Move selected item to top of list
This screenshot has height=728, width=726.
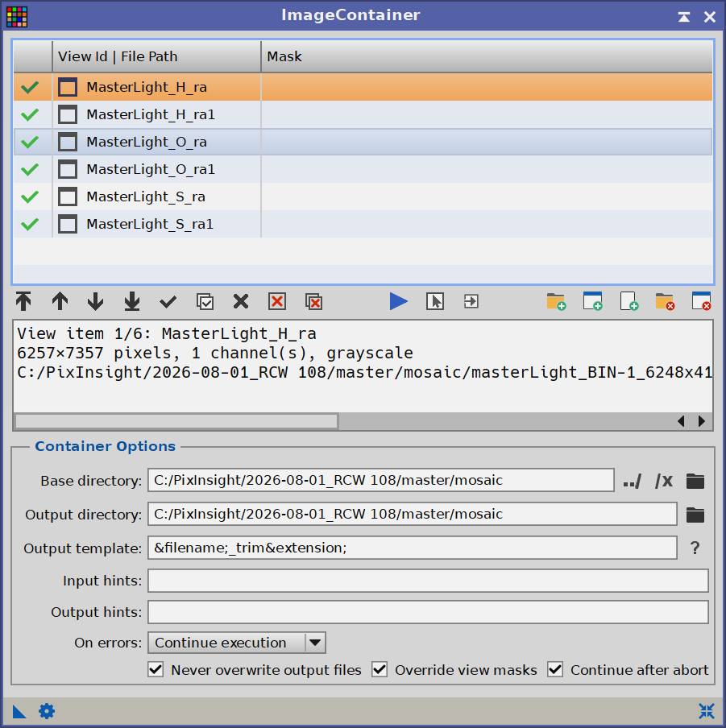click(x=23, y=301)
